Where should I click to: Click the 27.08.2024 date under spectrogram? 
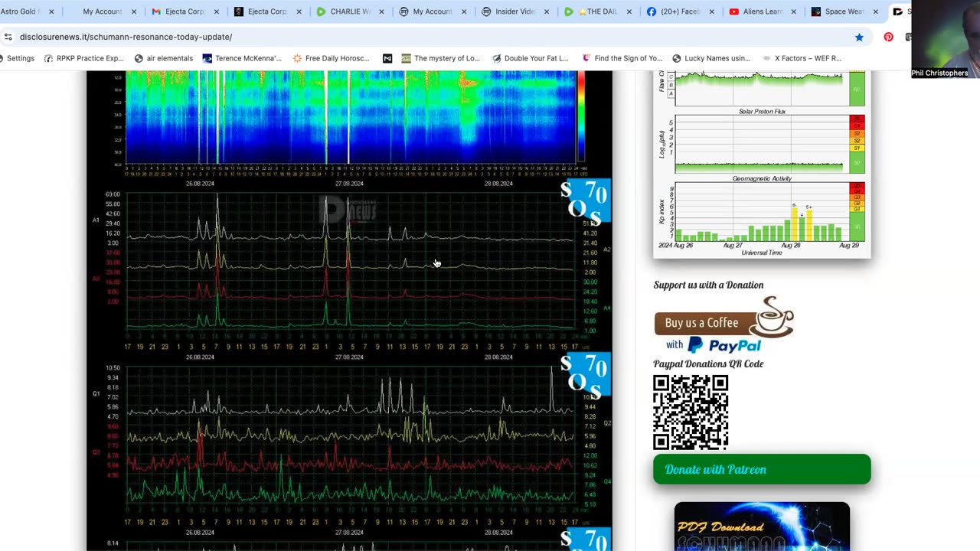coord(349,184)
